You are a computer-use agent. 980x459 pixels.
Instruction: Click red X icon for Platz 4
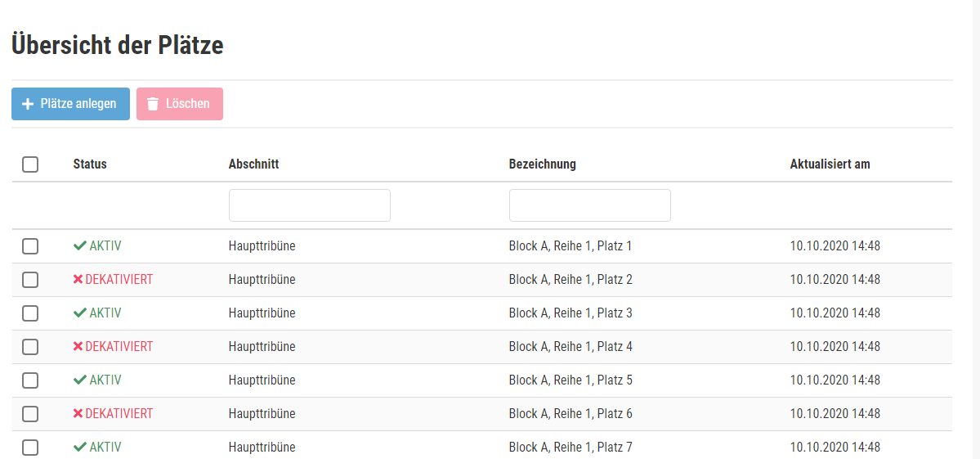pos(78,347)
